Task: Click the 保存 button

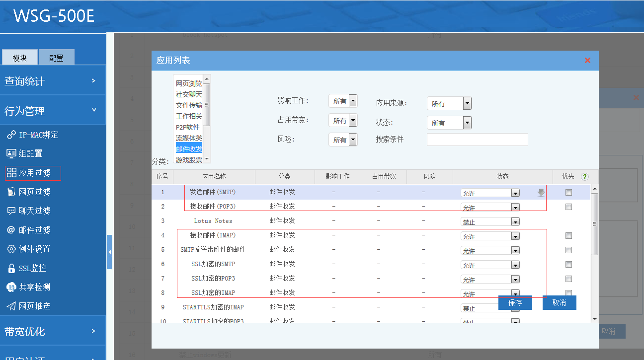Action: click(x=515, y=302)
